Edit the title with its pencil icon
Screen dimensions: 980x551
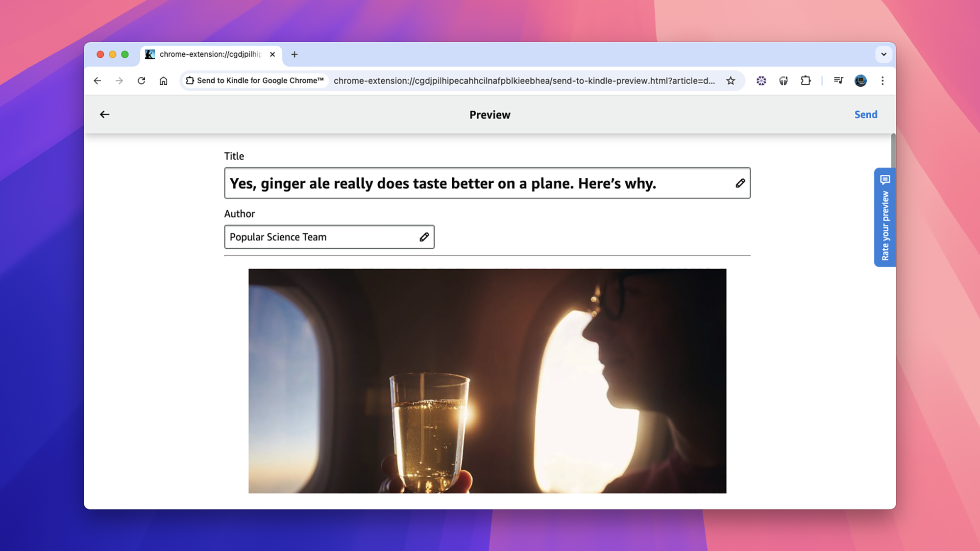pos(740,183)
